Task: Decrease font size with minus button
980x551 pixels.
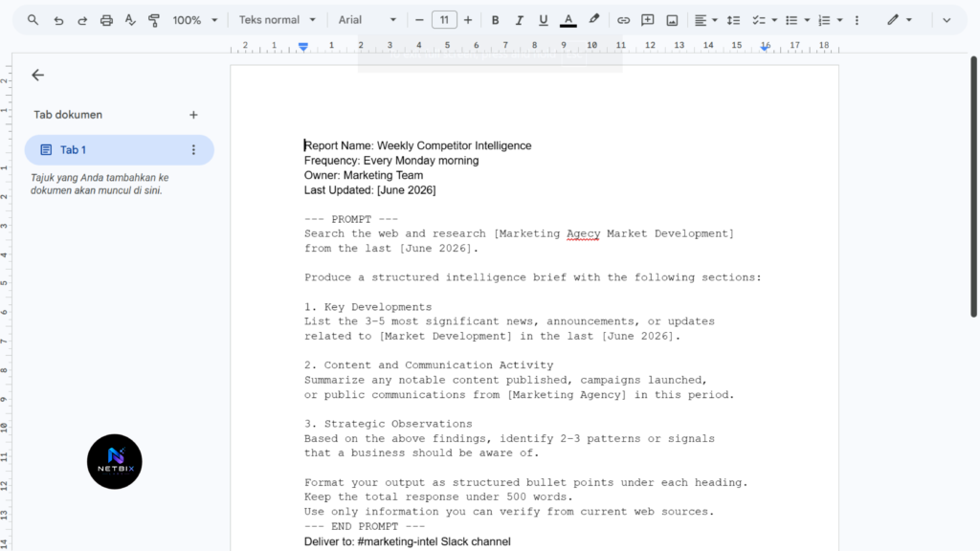Action: click(x=419, y=20)
